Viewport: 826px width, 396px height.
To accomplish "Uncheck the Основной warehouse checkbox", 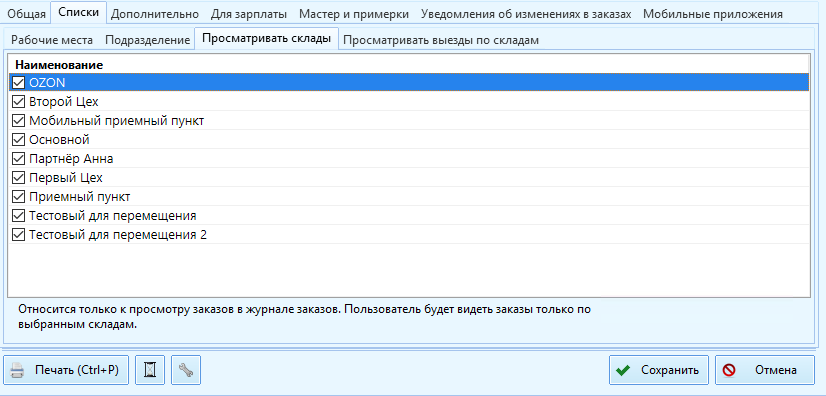I will tap(18, 140).
